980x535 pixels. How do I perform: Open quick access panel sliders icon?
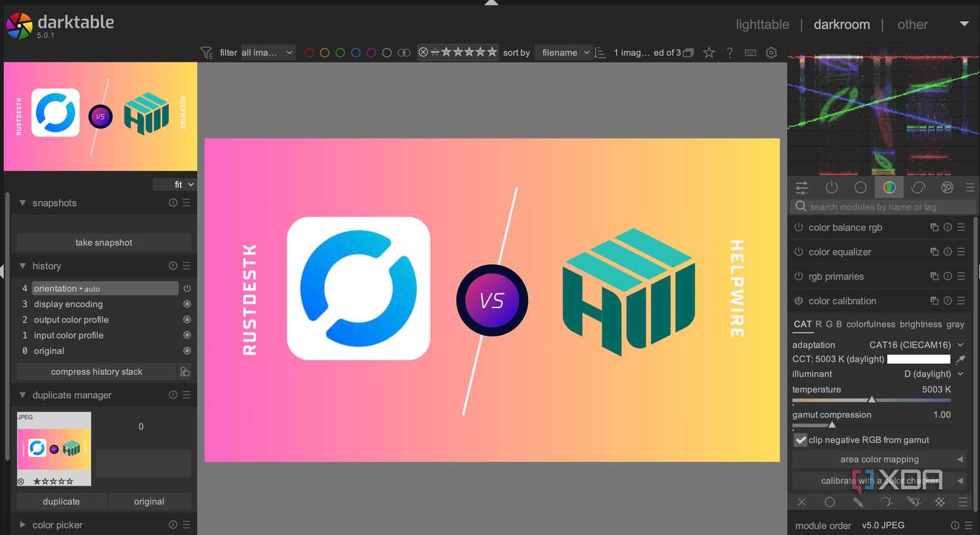(x=802, y=187)
